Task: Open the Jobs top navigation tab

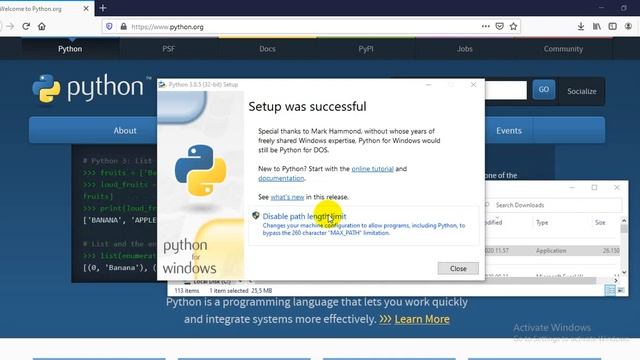Action: [464, 49]
